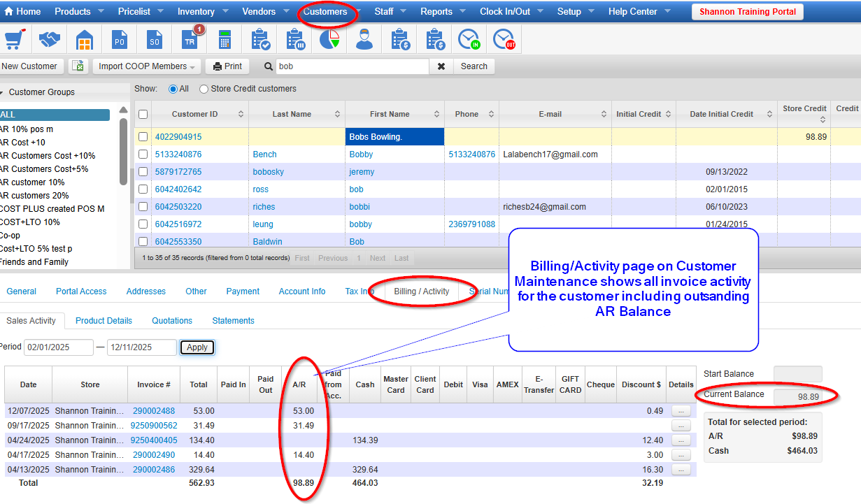Go to Home in the menu bar
Screen dimensions: 861x504
[23, 12]
